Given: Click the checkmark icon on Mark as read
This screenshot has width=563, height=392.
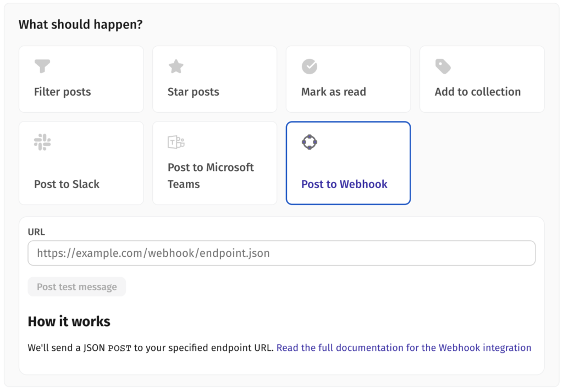Looking at the screenshot, I should 310,67.
